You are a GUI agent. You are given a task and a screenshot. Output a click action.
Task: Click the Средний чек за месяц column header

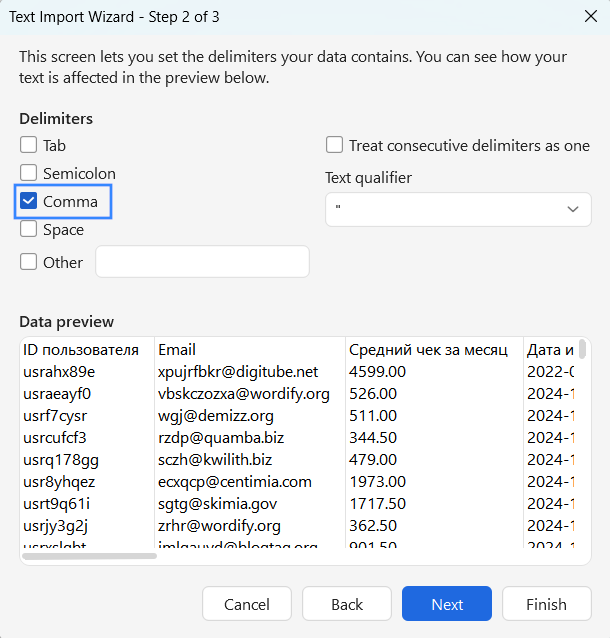point(430,349)
